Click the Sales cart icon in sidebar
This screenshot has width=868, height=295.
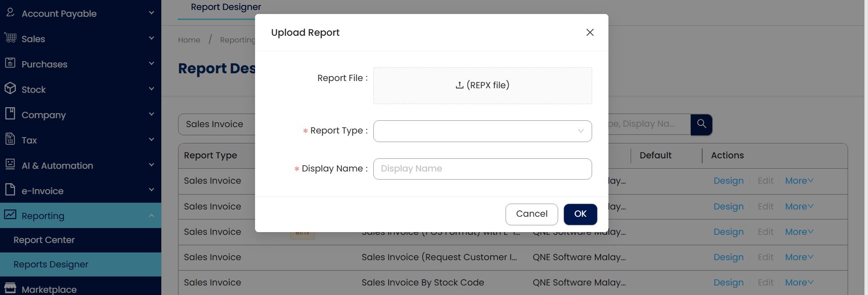tap(10, 38)
